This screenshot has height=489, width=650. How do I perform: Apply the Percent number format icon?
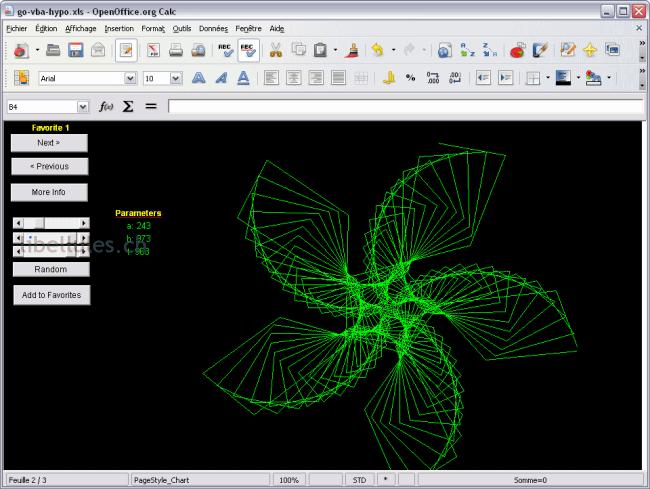[410, 78]
